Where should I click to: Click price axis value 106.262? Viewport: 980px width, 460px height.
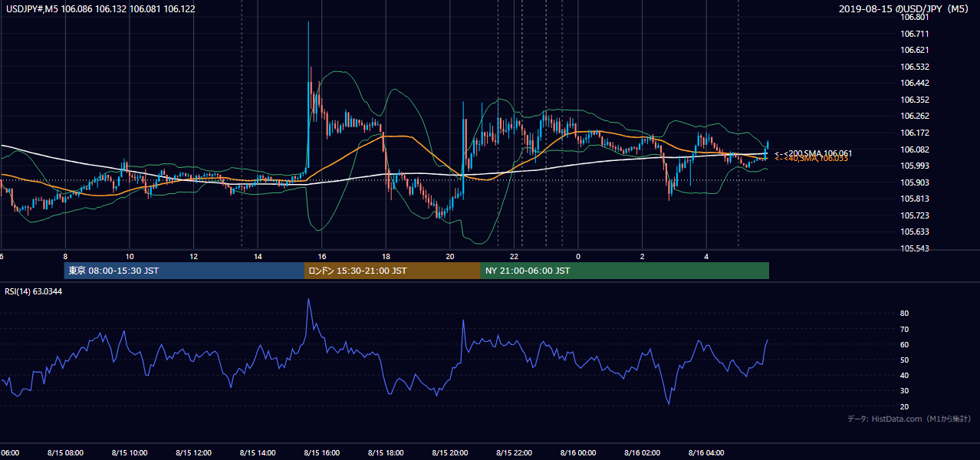(916, 116)
